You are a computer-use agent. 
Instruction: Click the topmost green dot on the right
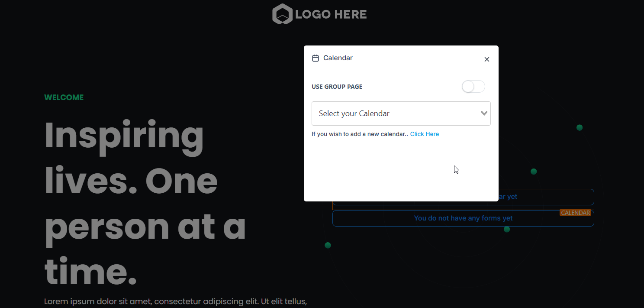tap(580, 127)
